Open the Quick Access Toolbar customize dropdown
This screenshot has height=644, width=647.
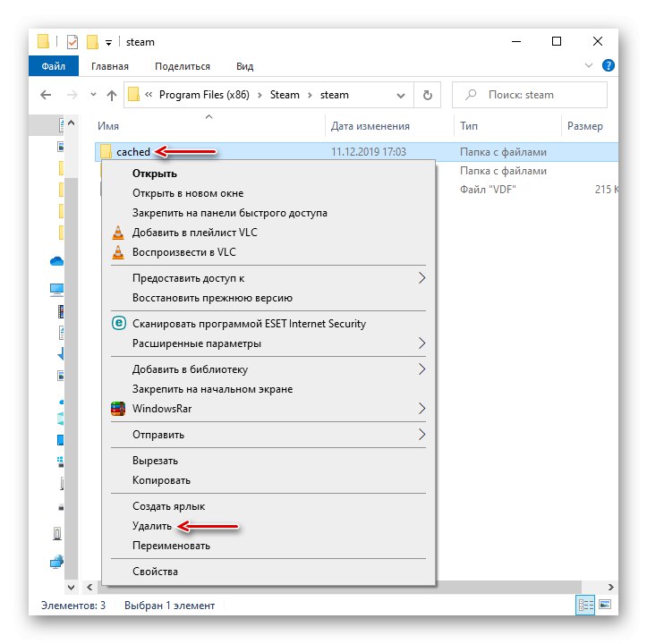108,43
